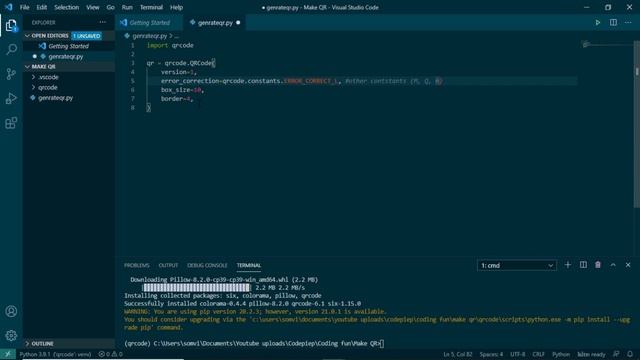Open Explorer Views and More Actions ellipsis
The image size is (640, 360).
[102, 22]
